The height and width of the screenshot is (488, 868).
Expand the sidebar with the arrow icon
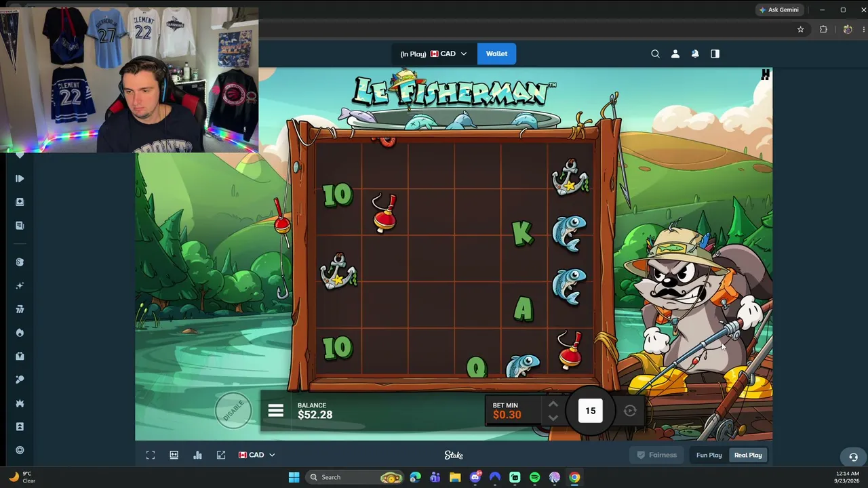(20, 178)
